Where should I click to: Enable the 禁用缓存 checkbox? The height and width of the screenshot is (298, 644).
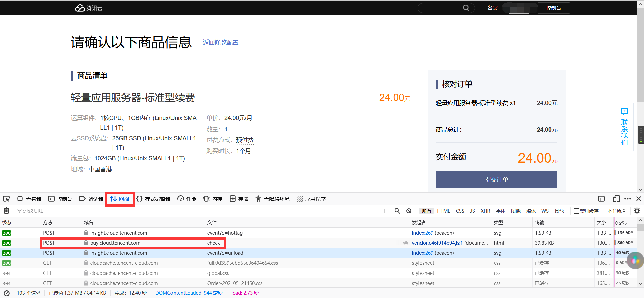(576, 211)
